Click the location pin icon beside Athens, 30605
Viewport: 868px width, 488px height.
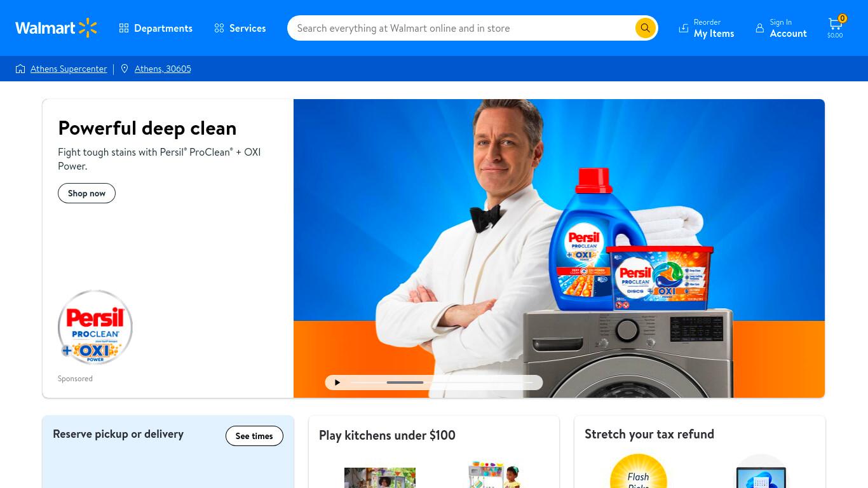125,69
